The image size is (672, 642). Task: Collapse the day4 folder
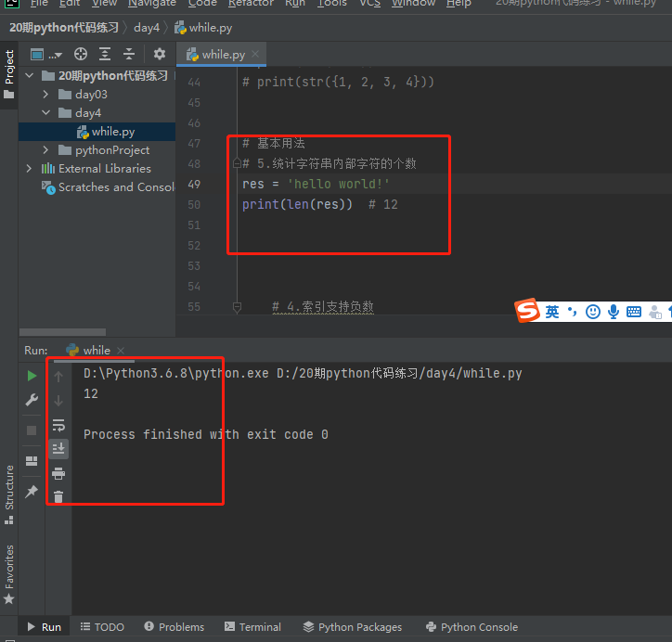pos(45,112)
